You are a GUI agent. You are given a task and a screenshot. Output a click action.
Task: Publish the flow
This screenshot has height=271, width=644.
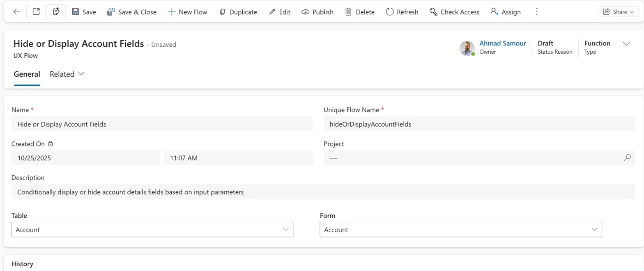317,12
